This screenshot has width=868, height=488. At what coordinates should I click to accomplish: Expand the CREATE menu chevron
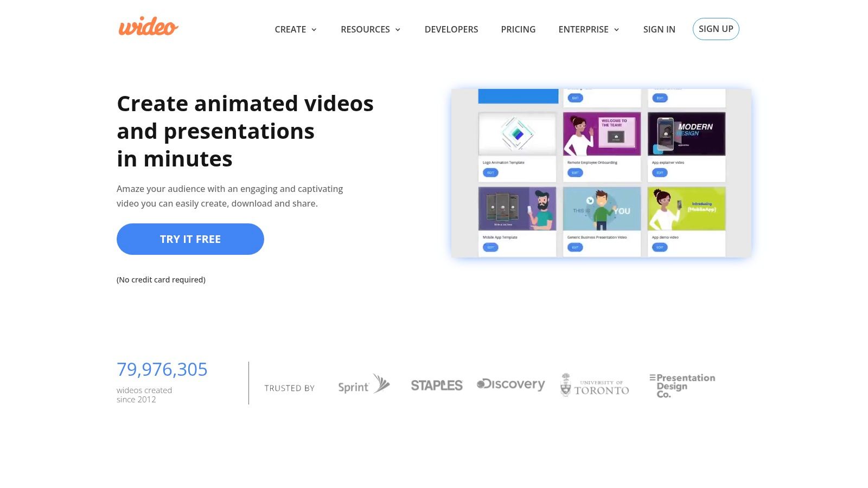pos(314,30)
